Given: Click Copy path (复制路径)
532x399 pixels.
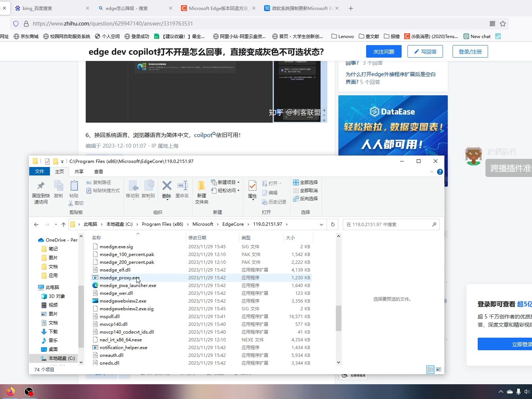Looking at the screenshot, I should [99, 183].
